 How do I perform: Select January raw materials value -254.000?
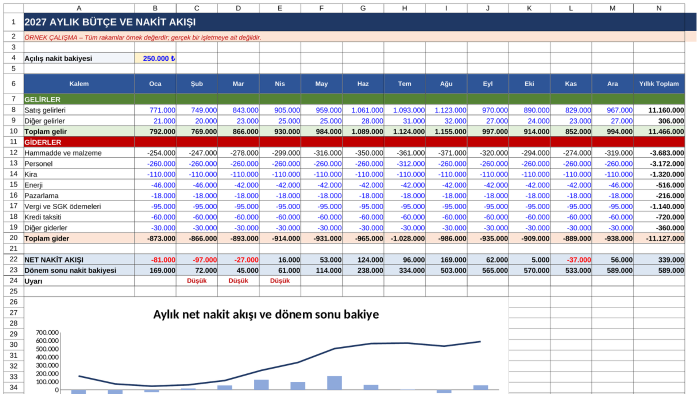(155, 153)
